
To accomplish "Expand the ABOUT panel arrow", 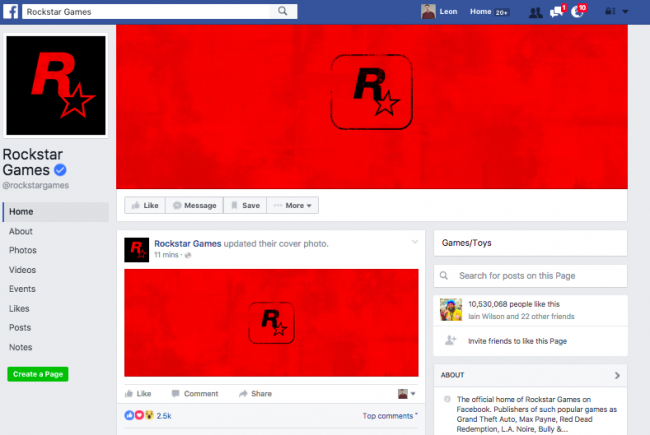I will (617, 375).
